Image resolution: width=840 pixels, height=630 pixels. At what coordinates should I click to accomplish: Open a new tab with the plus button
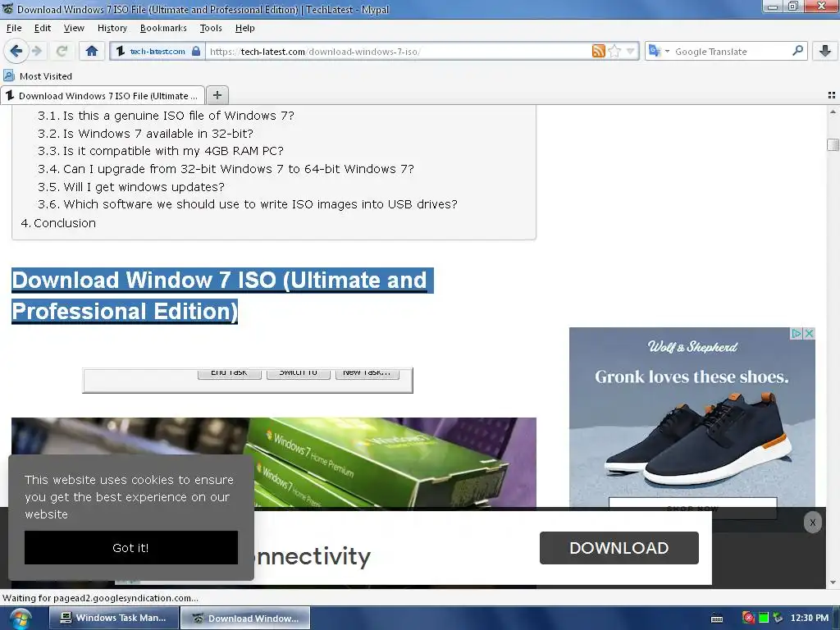tap(217, 95)
